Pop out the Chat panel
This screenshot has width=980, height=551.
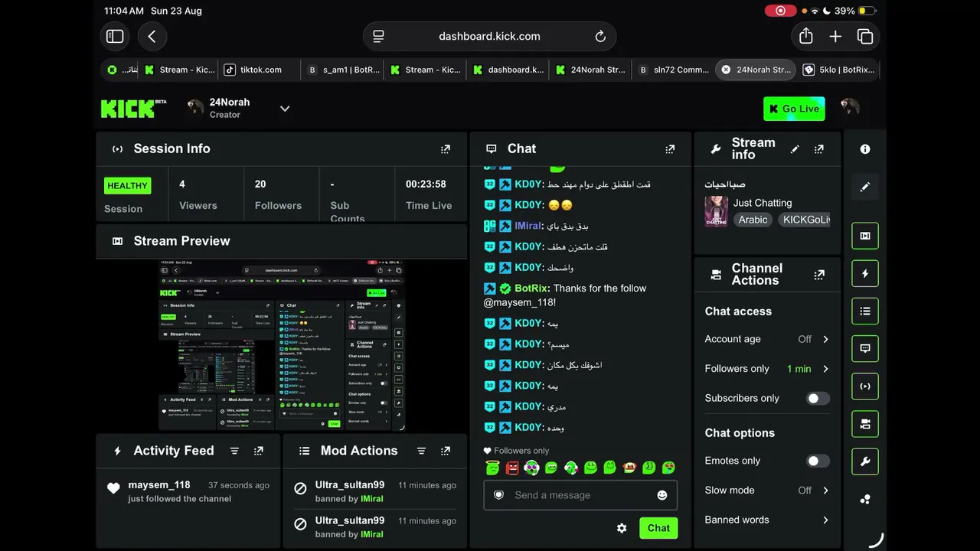[670, 149]
